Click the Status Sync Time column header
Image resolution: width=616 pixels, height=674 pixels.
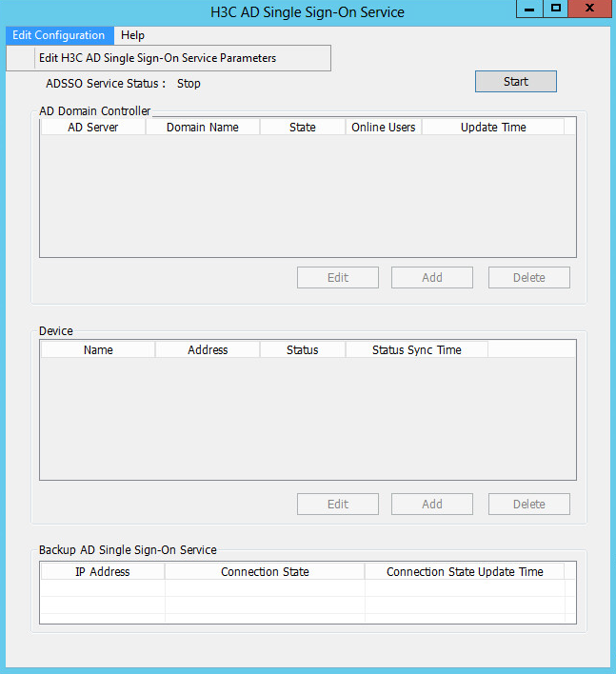417,350
